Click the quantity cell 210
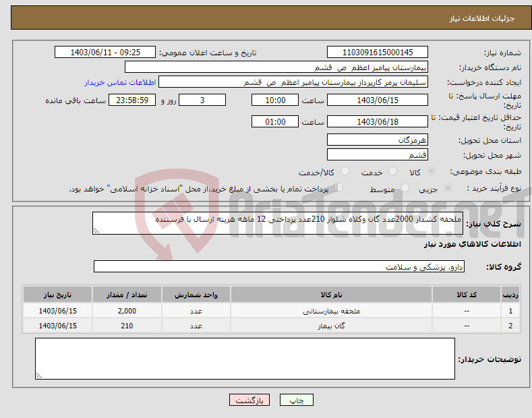 tap(127, 326)
